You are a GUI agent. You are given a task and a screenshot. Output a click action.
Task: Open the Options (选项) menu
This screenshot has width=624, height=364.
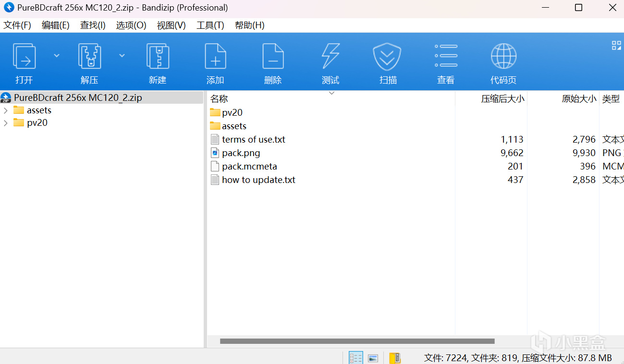(x=131, y=25)
